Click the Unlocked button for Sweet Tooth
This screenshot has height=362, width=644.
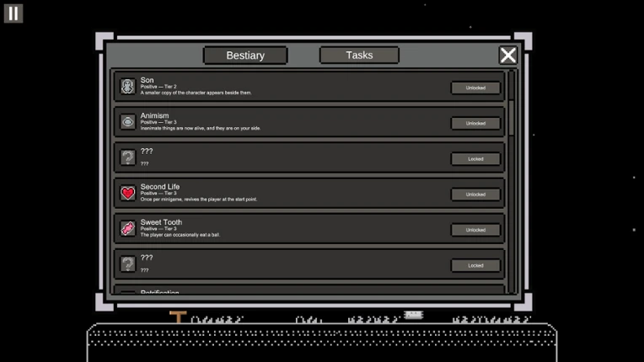pyautogui.click(x=475, y=230)
